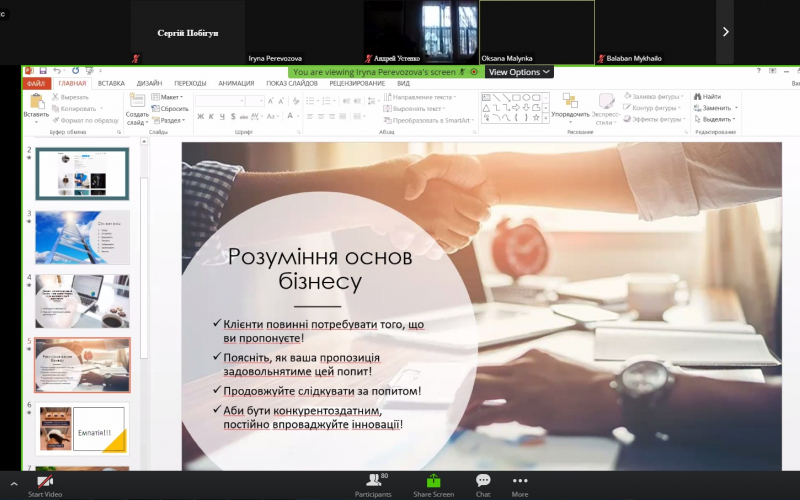Open Заливка фигуры (Shape Fill) menu
Image resolution: width=800 pixels, height=500 pixels.
pyautogui.click(x=654, y=96)
